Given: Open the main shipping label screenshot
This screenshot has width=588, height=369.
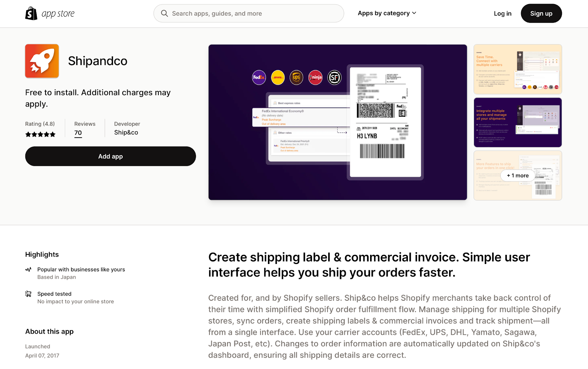Looking at the screenshot, I should (338, 122).
